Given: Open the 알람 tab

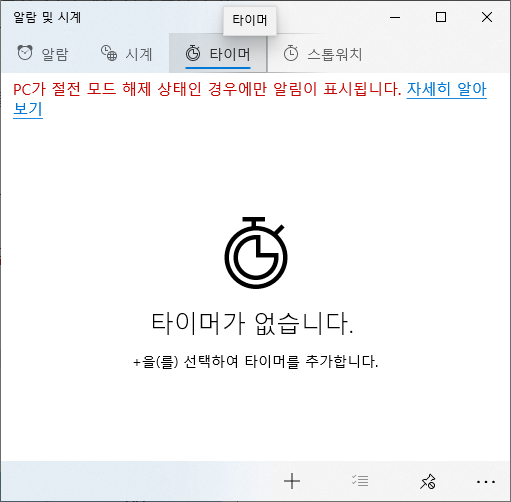Looking at the screenshot, I should [43, 53].
